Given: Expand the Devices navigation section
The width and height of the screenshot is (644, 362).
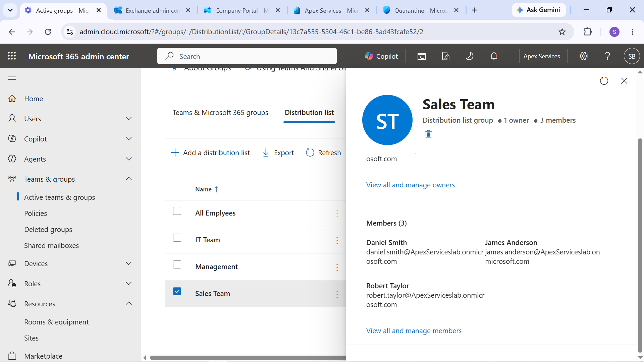Looking at the screenshot, I should 128,263.
